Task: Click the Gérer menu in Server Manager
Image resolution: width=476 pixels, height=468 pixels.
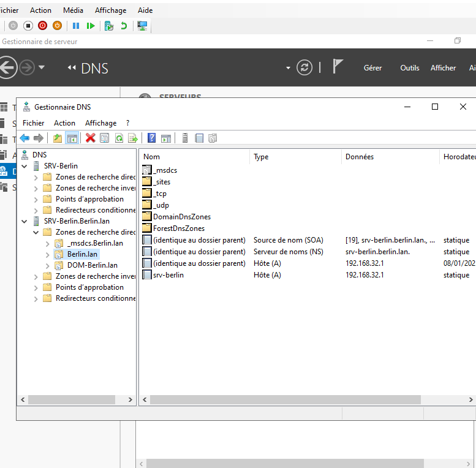Action: coord(372,68)
